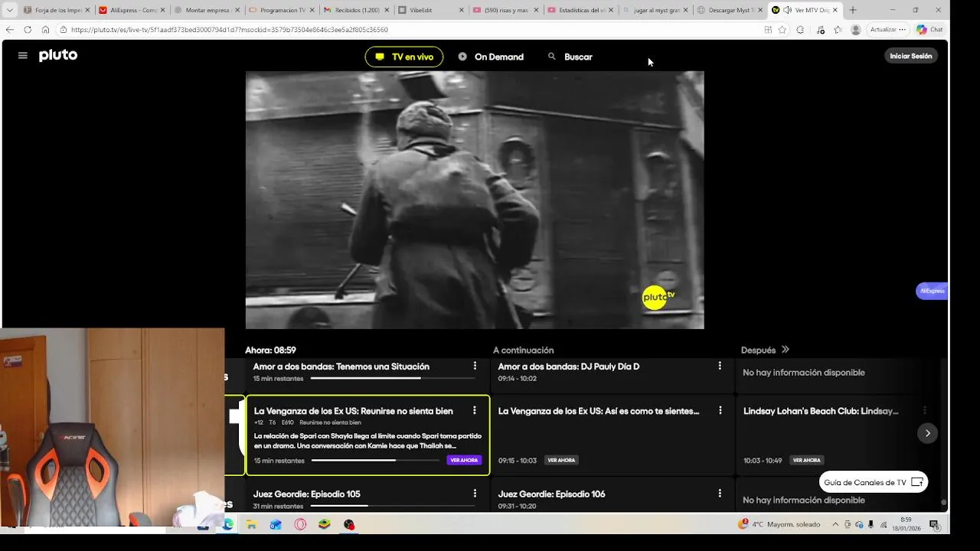Viewport: 980px width, 551px height.
Task: Click VER AHORA for 10:03 - 10:49 program
Action: [806, 460]
